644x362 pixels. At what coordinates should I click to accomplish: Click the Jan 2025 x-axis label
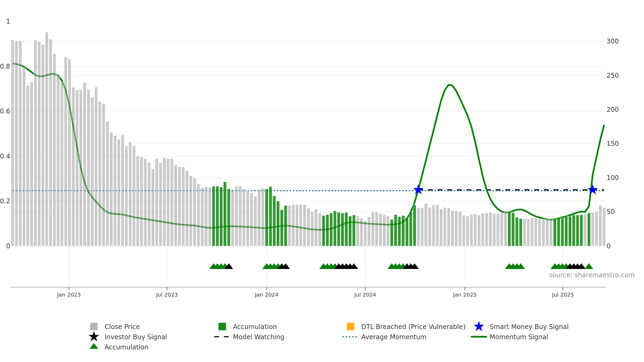[x=465, y=295]
